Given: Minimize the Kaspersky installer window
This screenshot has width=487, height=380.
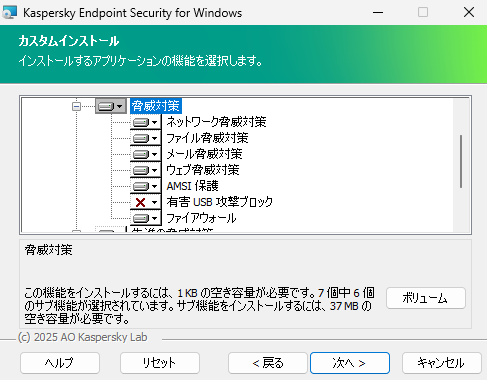Looking at the screenshot, I should (378, 13).
